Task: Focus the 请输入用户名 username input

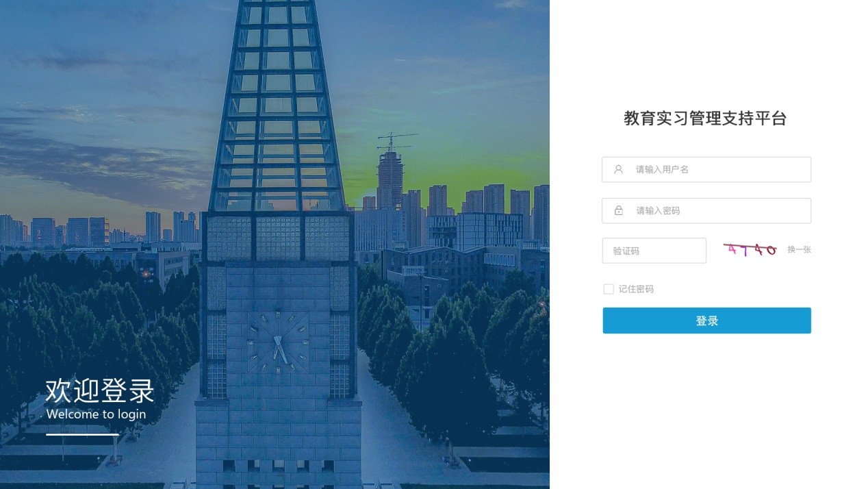Action: pyautogui.click(x=706, y=169)
